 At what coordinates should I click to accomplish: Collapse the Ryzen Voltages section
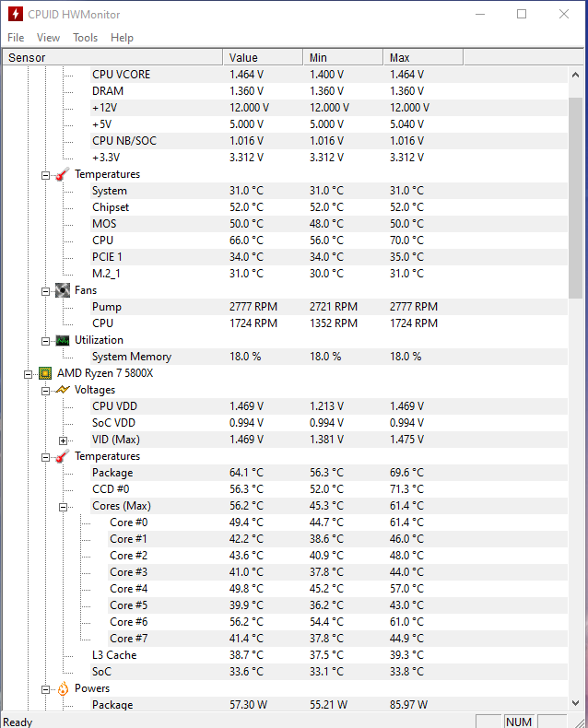coord(45,391)
